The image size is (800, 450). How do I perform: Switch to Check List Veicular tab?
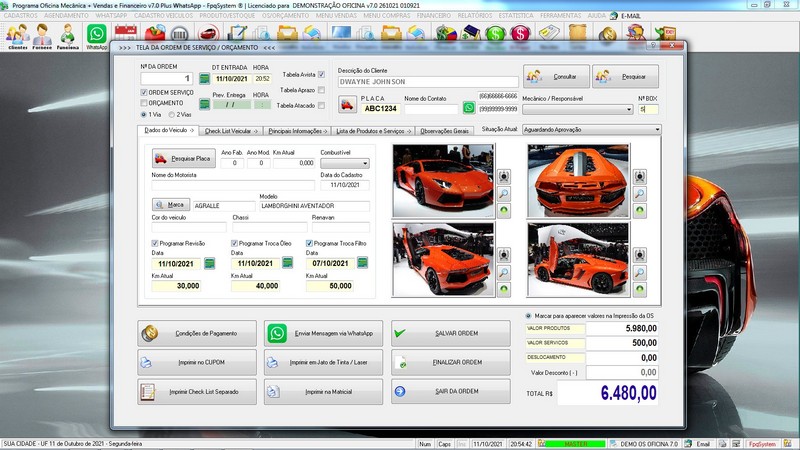coord(230,130)
